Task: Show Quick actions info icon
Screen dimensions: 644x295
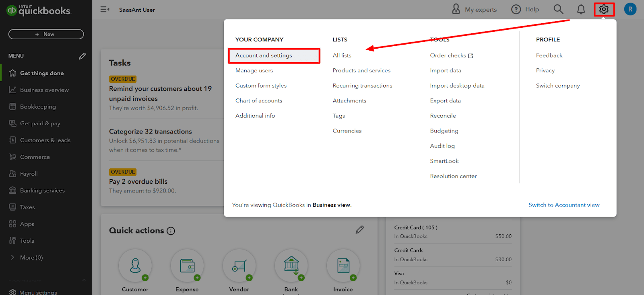Action: tap(171, 231)
